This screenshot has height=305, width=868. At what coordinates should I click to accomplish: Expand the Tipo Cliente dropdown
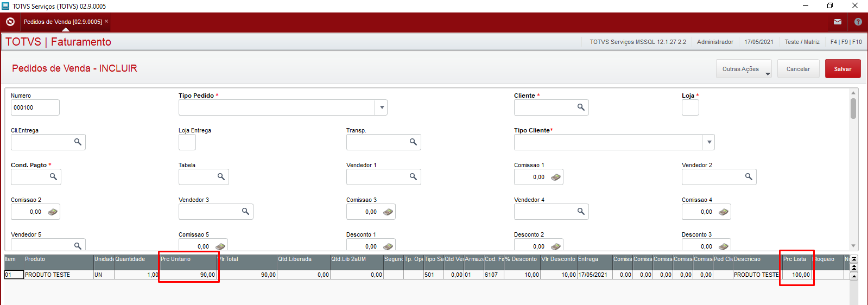[709, 142]
